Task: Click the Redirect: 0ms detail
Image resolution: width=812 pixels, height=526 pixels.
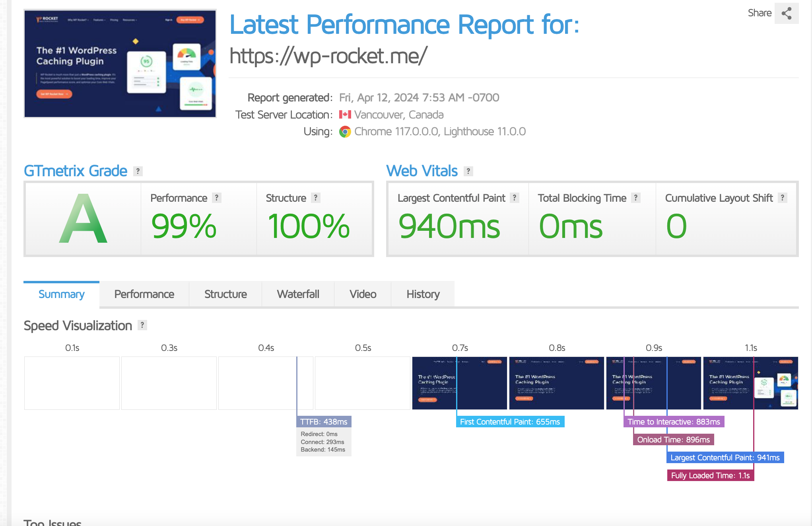Action: pyautogui.click(x=319, y=434)
